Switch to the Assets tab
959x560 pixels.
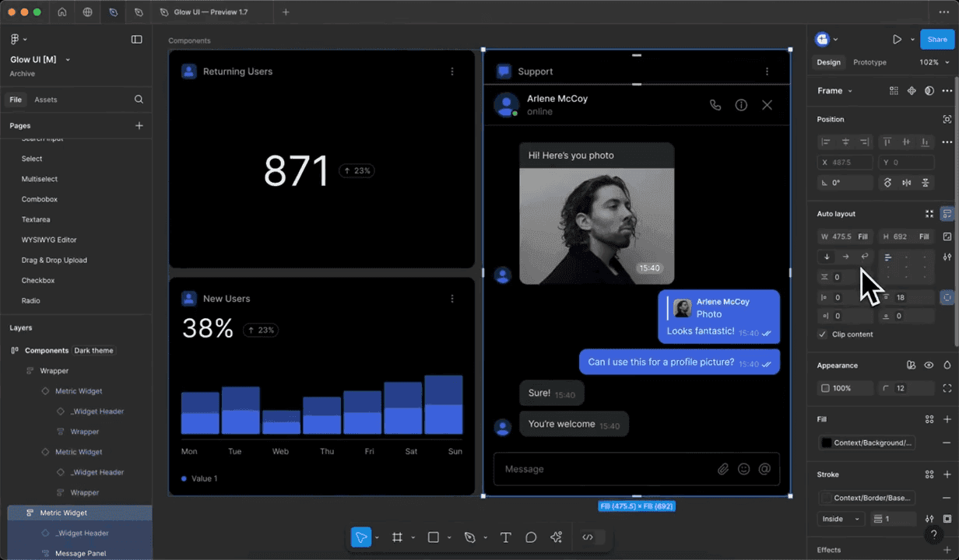click(46, 100)
